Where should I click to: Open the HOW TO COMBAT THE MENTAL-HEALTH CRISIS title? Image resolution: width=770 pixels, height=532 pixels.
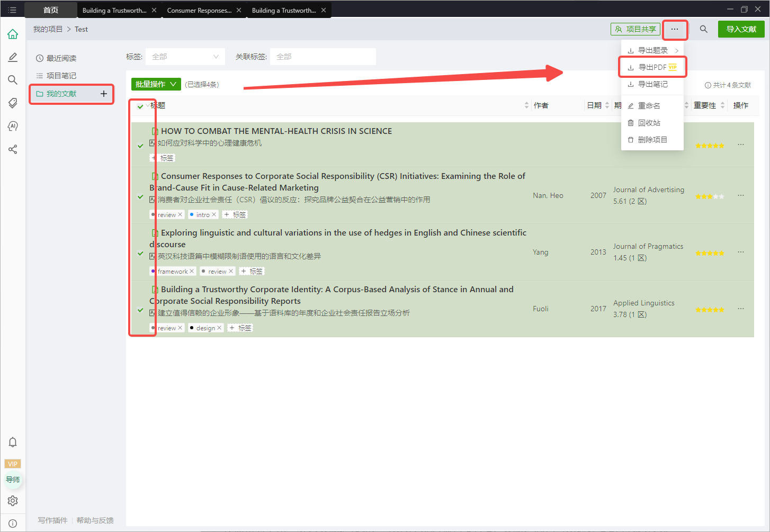[276, 131]
